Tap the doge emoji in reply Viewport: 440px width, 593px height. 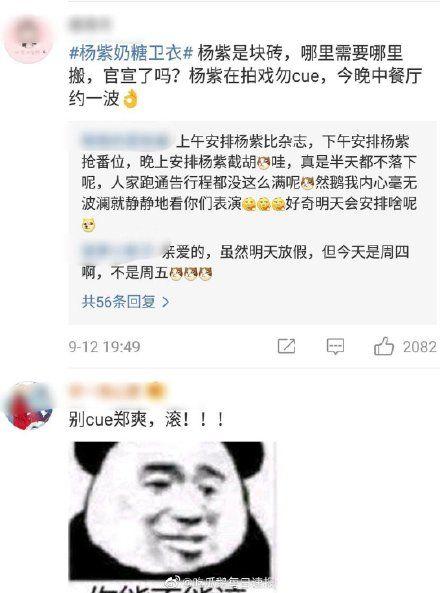(x=89, y=225)
